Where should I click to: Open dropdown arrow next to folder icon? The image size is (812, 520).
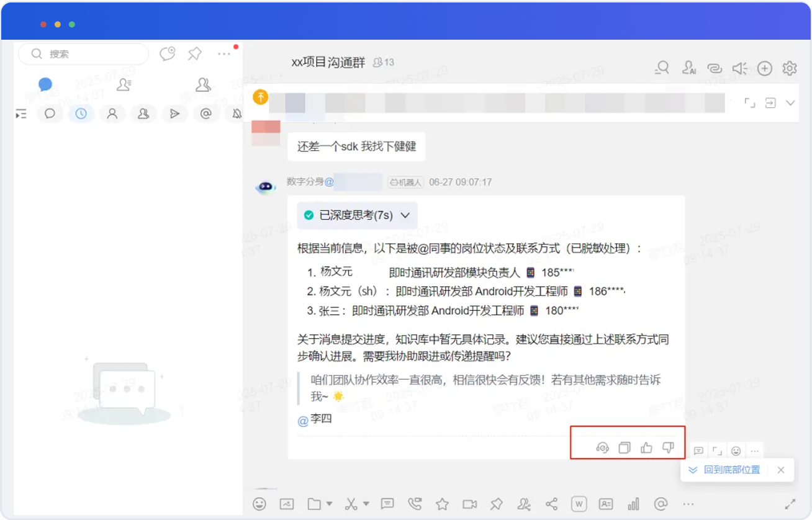tap(329, 504)
